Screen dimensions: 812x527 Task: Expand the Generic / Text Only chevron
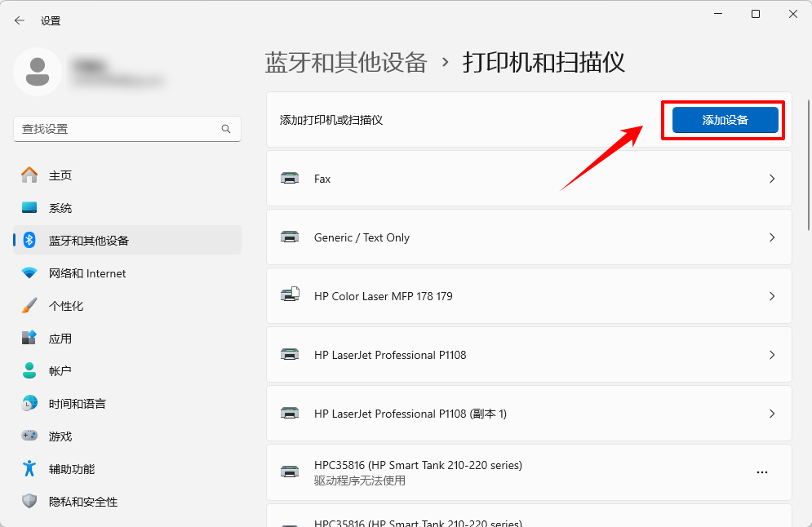point(772,237)
